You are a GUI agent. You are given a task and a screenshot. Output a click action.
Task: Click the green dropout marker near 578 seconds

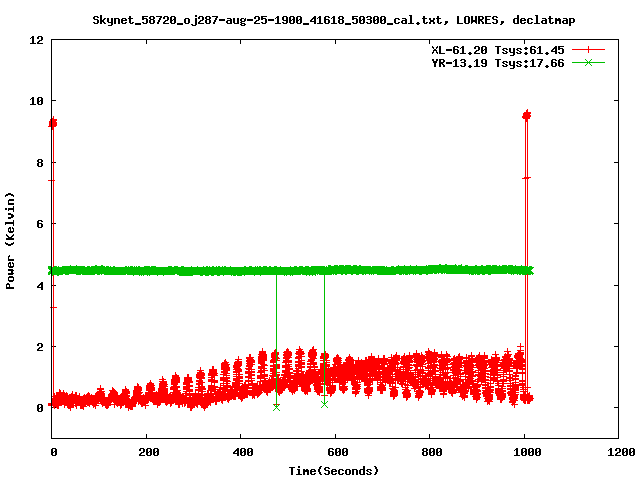[x=324, y=404]
